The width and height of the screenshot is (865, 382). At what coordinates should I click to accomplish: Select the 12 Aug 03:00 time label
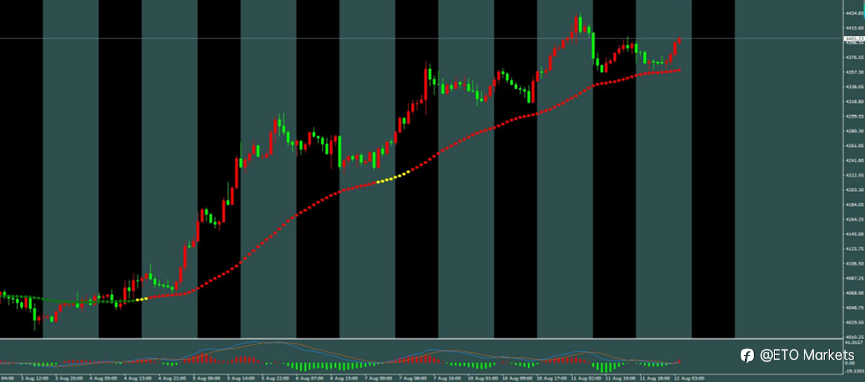(x=690, y=378)
